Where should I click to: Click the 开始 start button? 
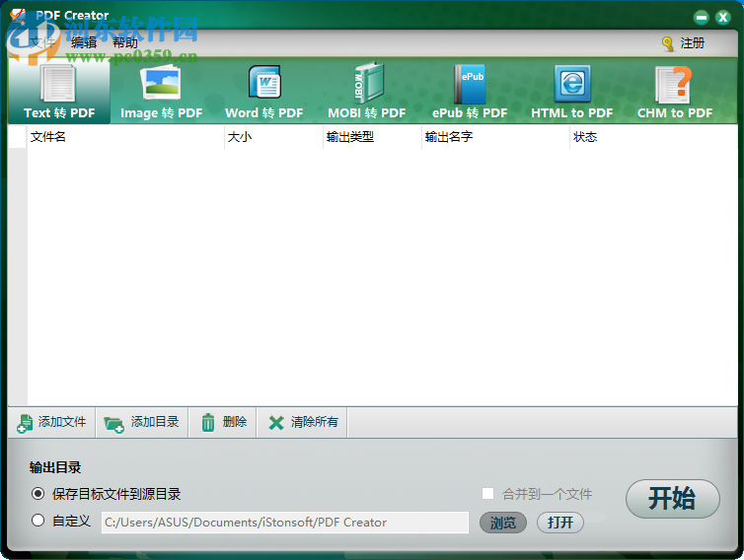672,499
